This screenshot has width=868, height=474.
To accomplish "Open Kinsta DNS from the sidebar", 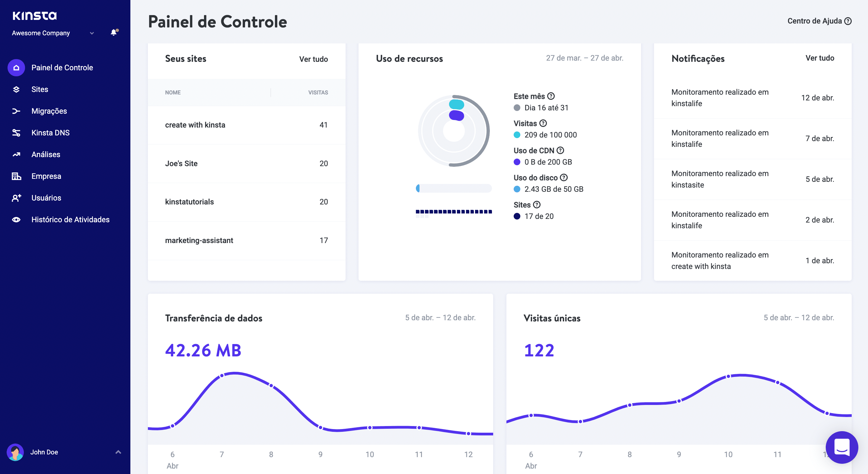I will click(x=16, y=132).
